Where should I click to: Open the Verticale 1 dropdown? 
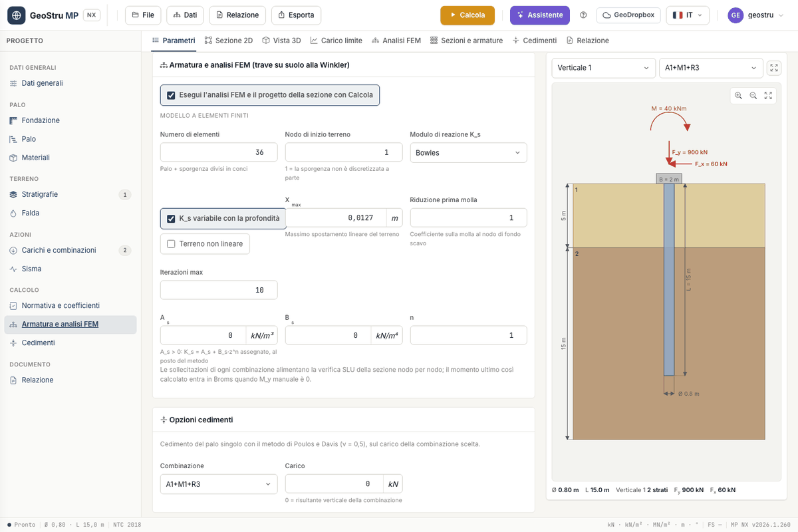(x=604, y=68)
